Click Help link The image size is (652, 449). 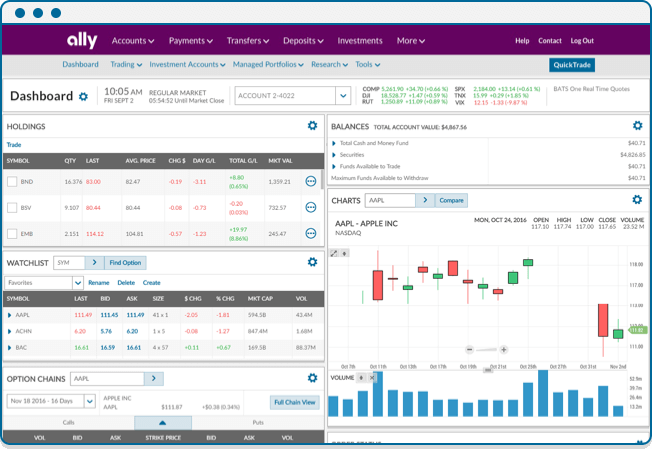[x=522, y=41]
